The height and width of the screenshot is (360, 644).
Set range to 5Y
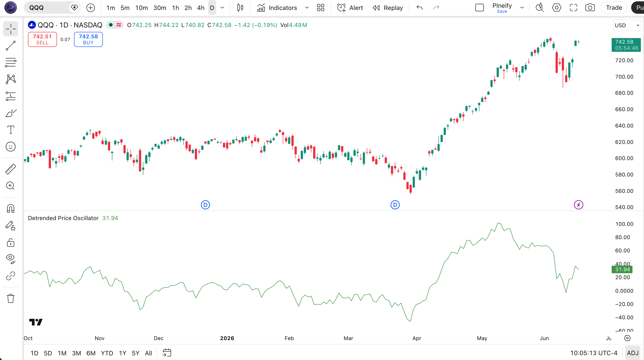tap(135, 353)
